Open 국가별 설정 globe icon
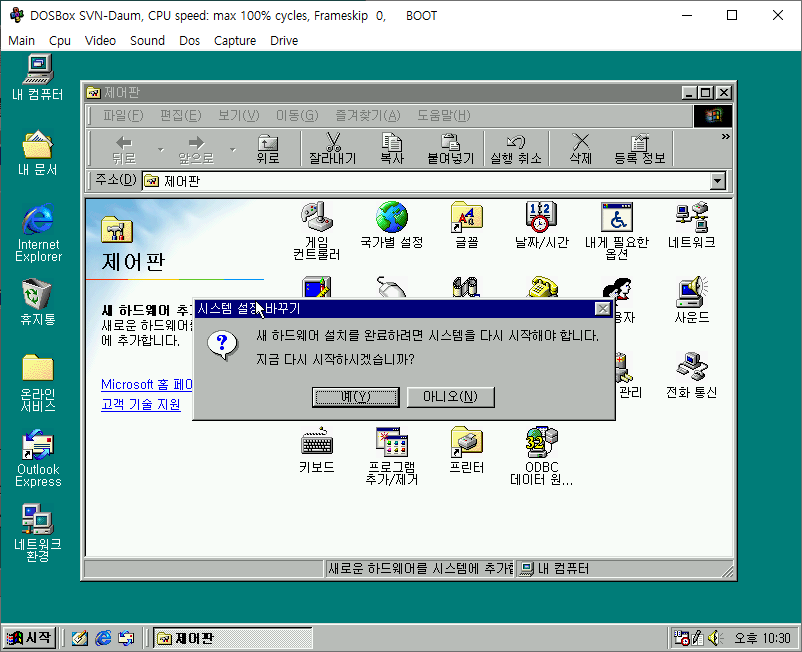The image size is (802, 652). (392, 225)
